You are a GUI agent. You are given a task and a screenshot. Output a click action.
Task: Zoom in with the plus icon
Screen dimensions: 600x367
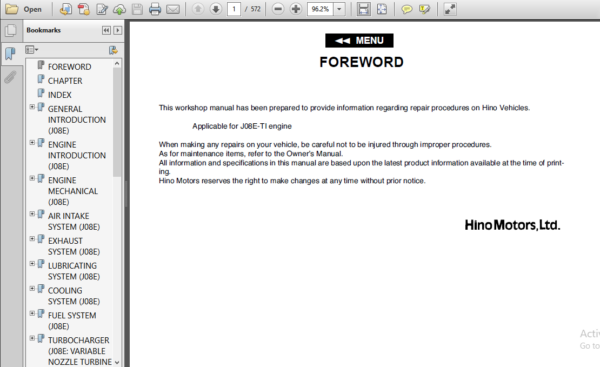pyautogui.click(x=295, y=9)
